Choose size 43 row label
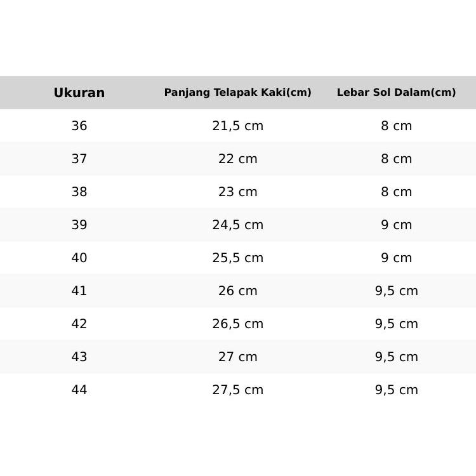This screenshot has width=476, height=476. pyautogui.click(x=79, y=357)
